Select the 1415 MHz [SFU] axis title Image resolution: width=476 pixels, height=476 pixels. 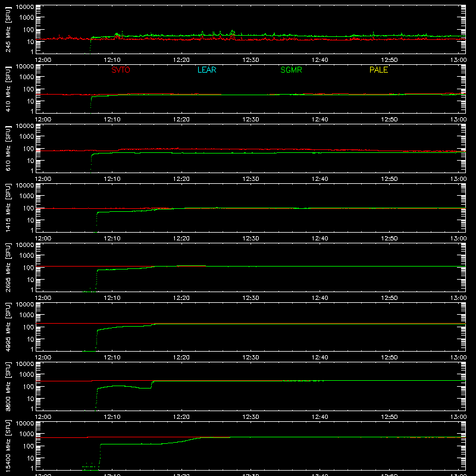click(x=8, y=208)
